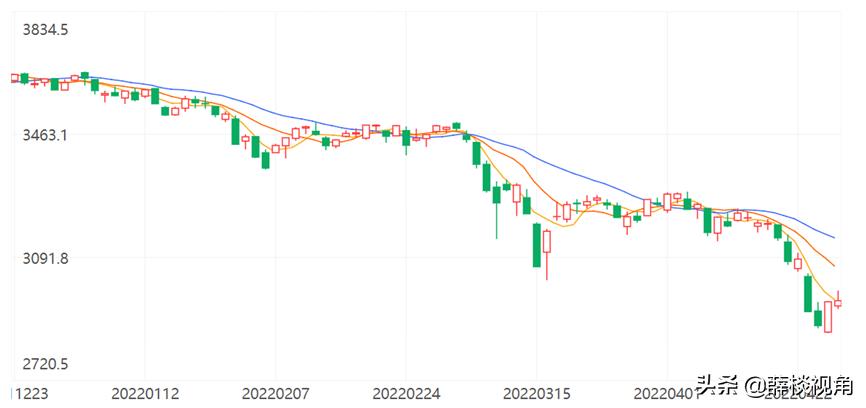Image resolution: width=866 pixels, height=408 pixels.
Task: Select the last red candlestick on the chart
Action: click(838, 302)
